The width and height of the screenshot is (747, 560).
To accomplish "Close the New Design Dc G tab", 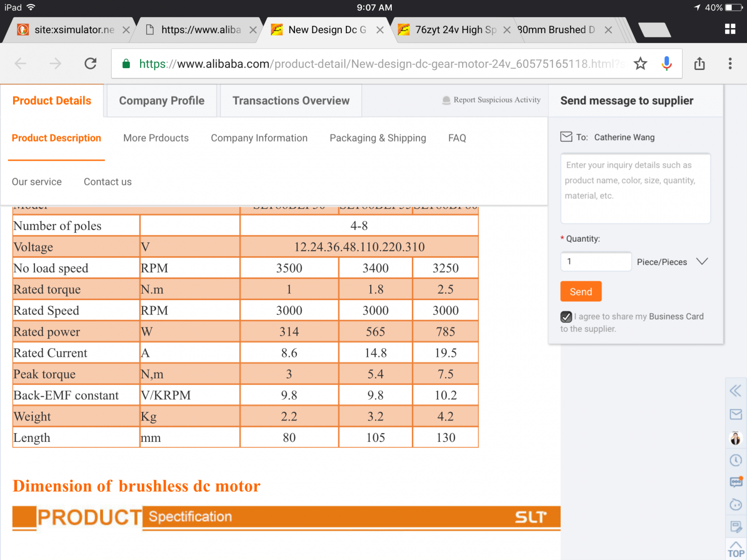I will coord(380,30).
